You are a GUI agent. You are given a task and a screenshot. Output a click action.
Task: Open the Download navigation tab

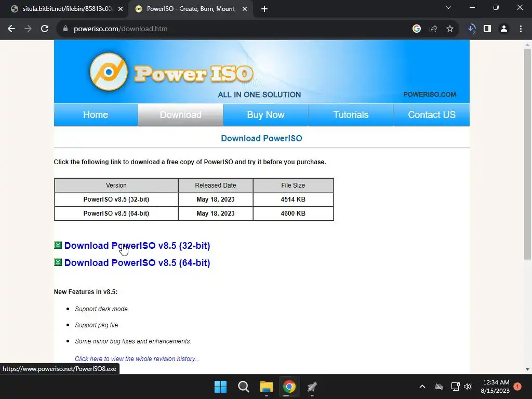click(180, 115)
